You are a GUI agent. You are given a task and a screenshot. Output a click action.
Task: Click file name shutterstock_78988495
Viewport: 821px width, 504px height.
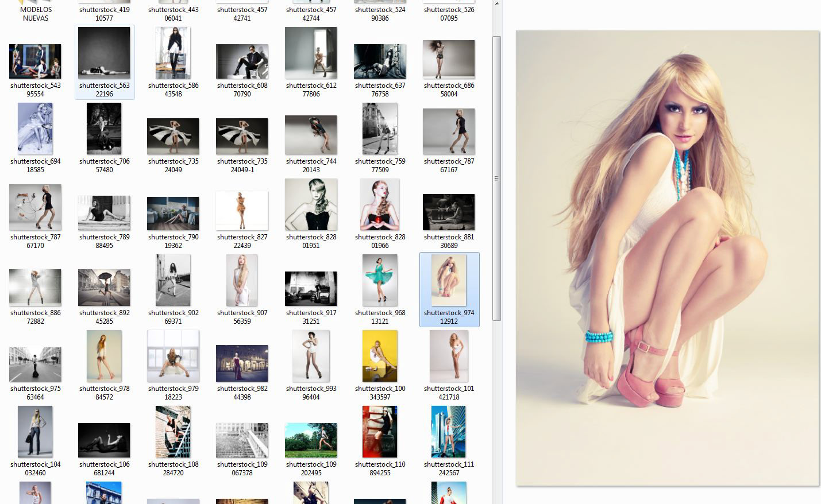(x=104, y=241)
